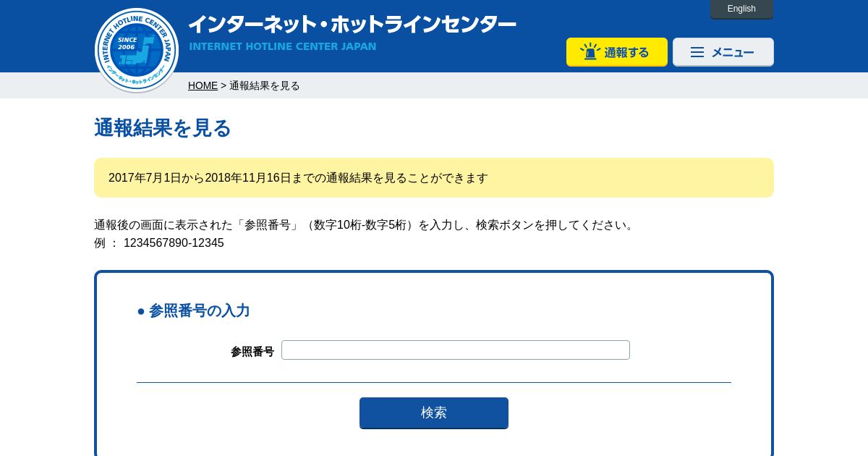Click the blue bullet before 参照番号の入力

click(141, 311)
